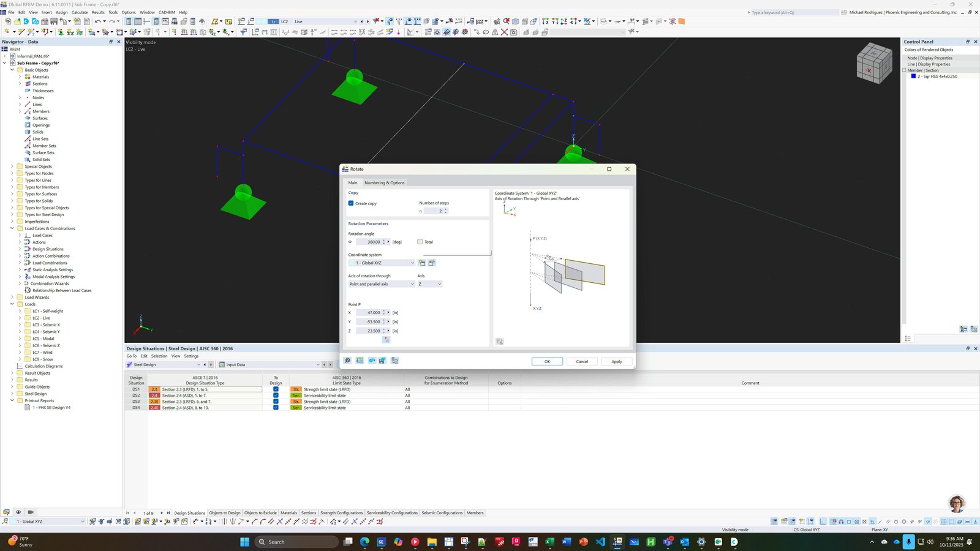
Task: Click Apply in the Rotate dialog
Action: tap(617, 361)
